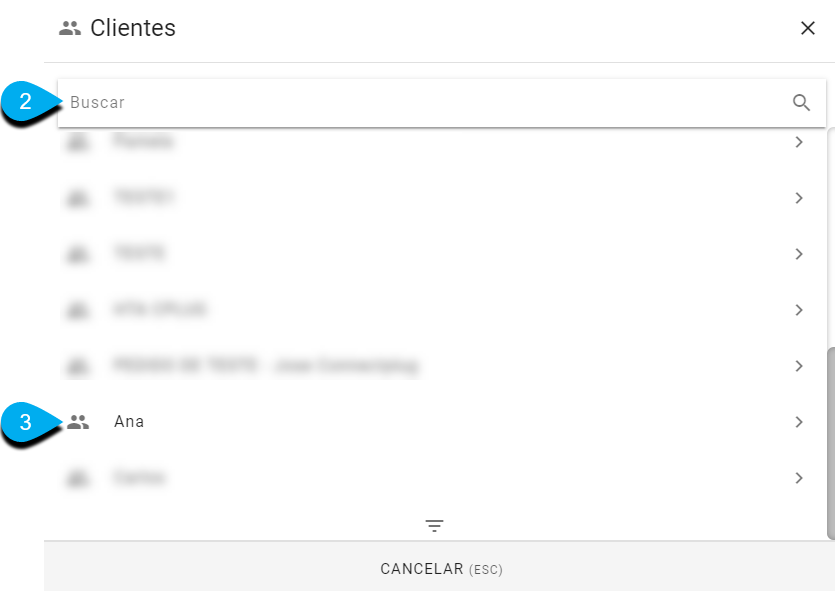This screenshot has height=591, width=835.
Task: Expand chevron of second blurred client row
Action: (799, 198)
